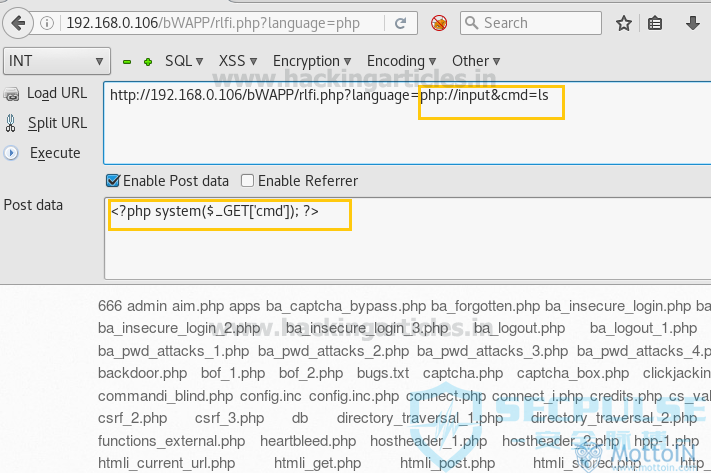Click the green minus HackBar icon

click(127, 62)
